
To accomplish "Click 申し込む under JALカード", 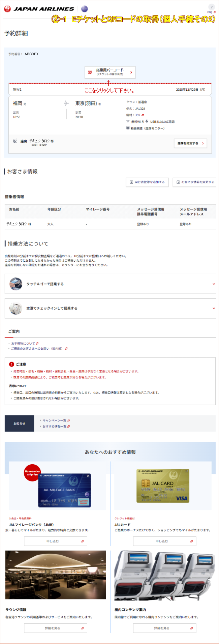I will (164, 541).
